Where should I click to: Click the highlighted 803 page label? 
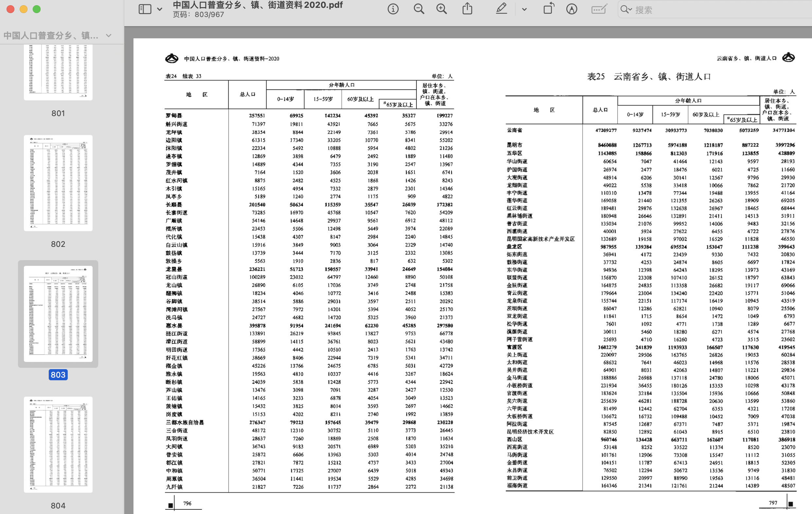pyautogui.click(x=58, y=374)
